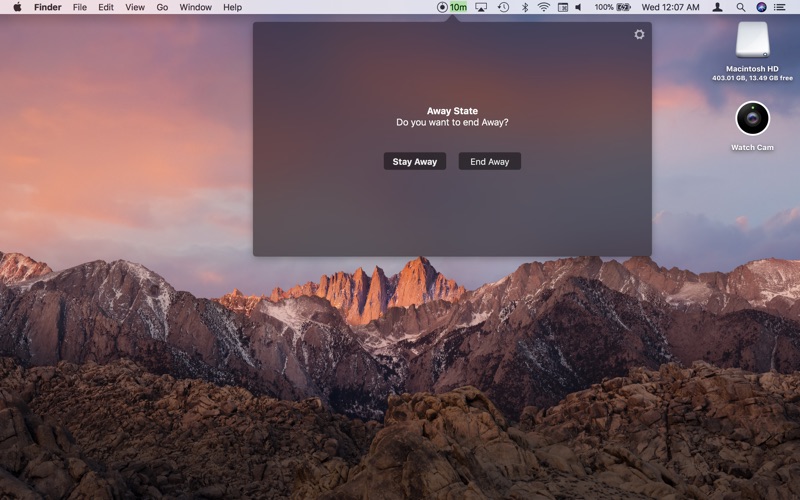Click the 100% battery indicator

click(x=612, y=7)
